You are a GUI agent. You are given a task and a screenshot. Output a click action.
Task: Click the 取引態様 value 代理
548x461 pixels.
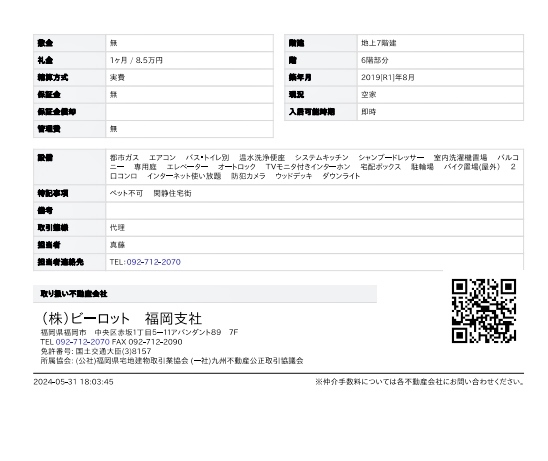tap(117, 228)
